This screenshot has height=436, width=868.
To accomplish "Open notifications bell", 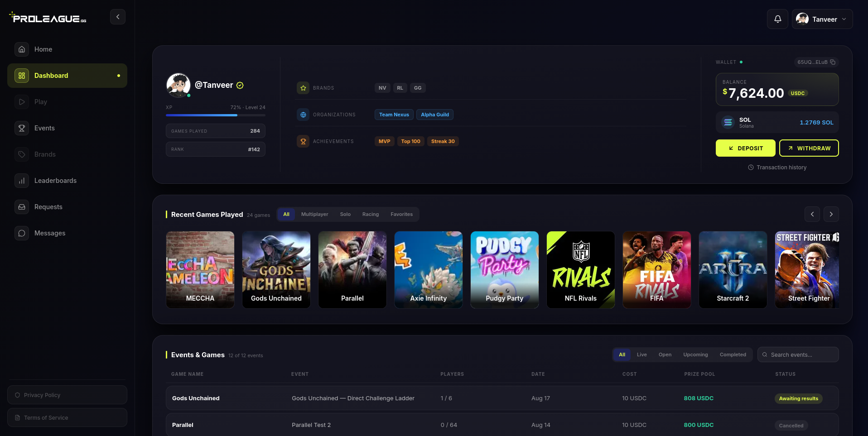I will coord(777,19).
